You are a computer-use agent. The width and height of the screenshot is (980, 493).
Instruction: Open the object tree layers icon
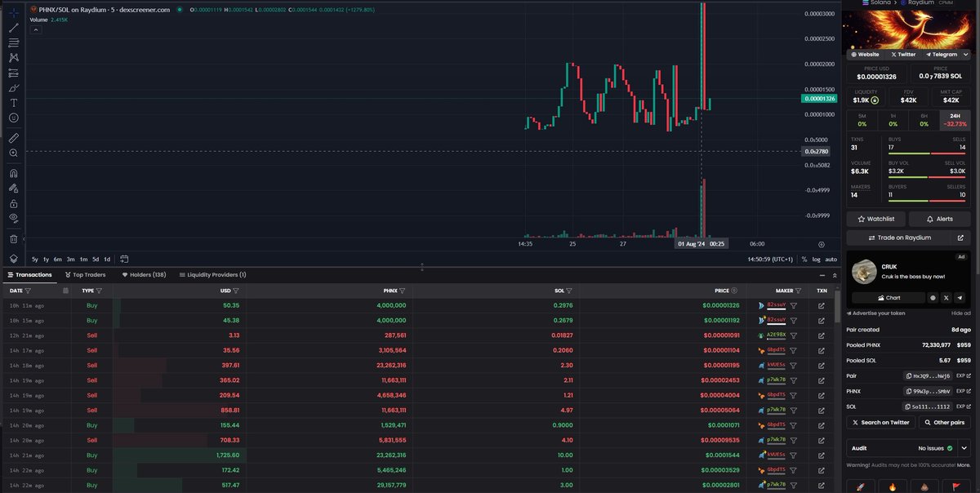point(14,258)
